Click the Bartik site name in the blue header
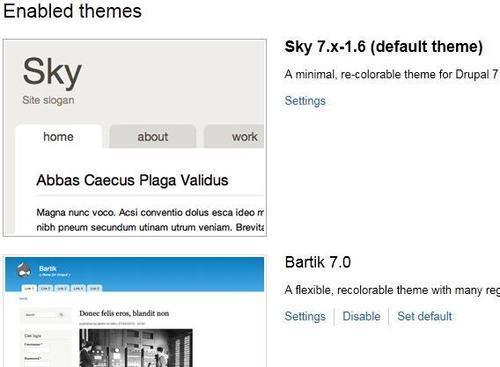The width and height of the screenshot is (500, 367). [48, 268]
